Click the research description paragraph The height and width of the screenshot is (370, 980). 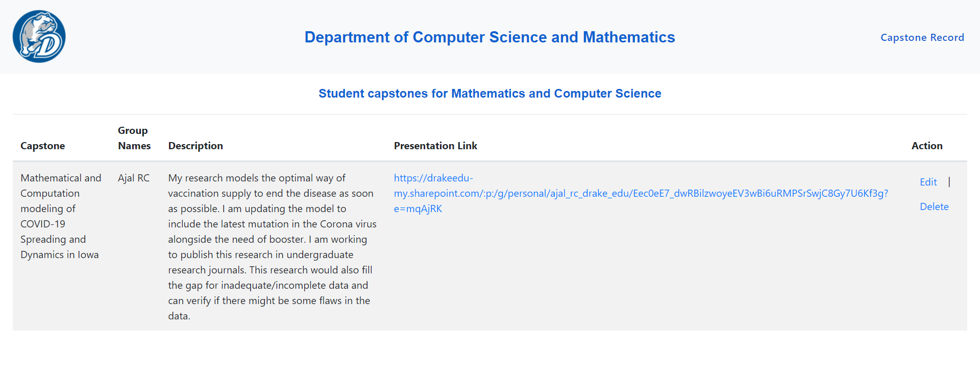tap(273, 247)
